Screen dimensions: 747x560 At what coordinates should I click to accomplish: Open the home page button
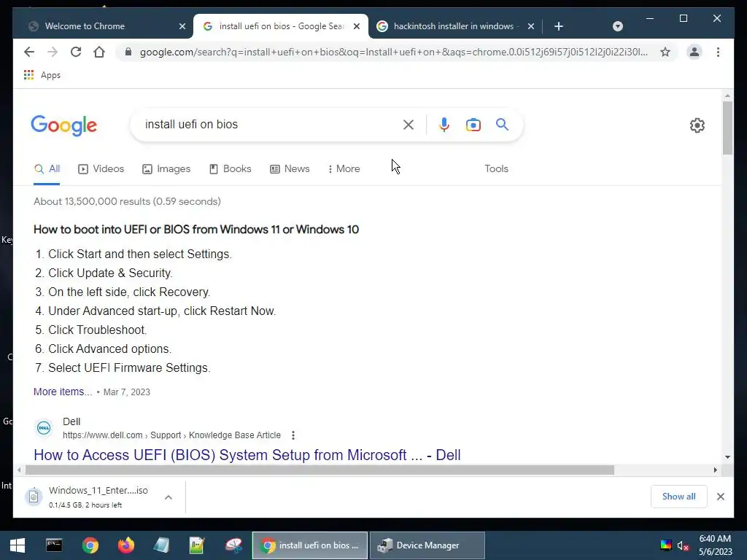pyautogui.click(x=99, y=52)
